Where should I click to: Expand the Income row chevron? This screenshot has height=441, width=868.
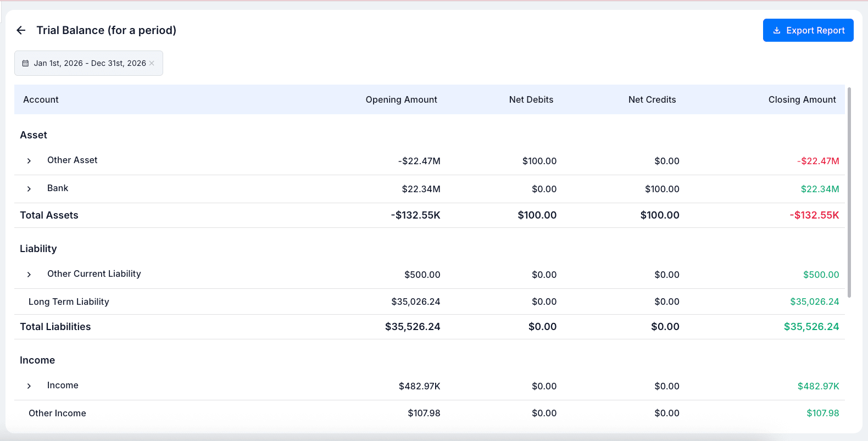[29, 386]
